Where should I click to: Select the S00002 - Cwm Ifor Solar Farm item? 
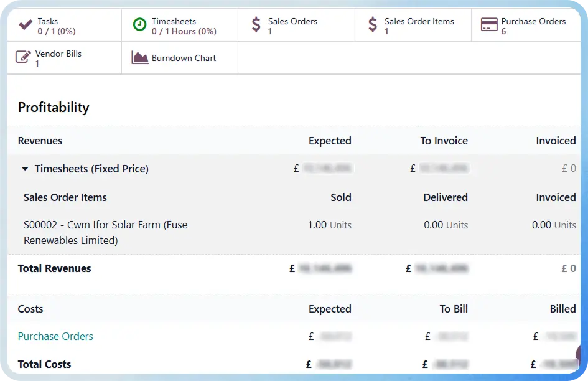105,232
